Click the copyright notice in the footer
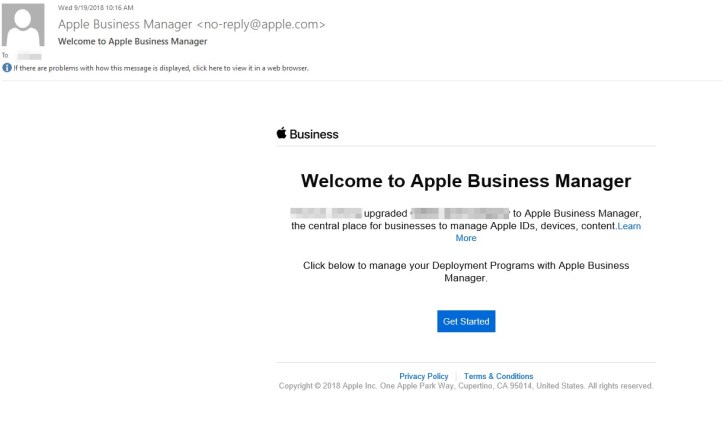The height and width of the screenshot is (427, 723). click(465, 386)
